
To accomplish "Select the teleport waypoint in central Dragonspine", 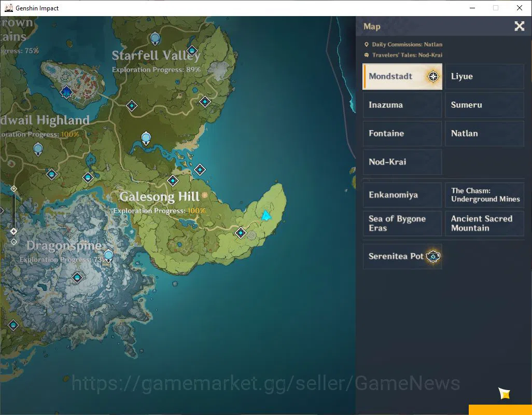I will (77, 278).
